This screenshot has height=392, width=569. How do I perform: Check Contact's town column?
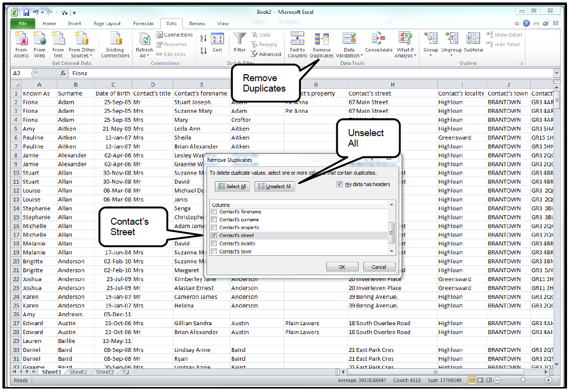(x=214, y=251)
